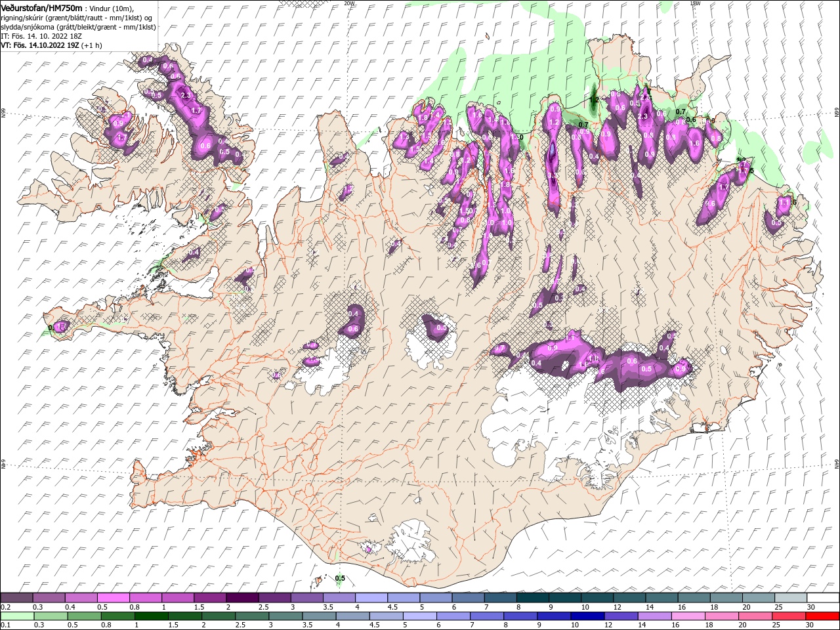Screen dimensions: 840x630
Task: Click the 1.5 label on the upper scale
Action: 199,607
